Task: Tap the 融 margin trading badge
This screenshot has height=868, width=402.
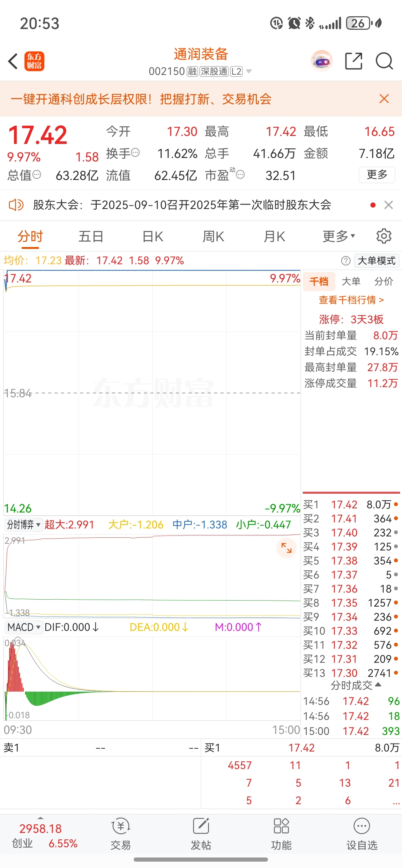Action: [x=192, y=71]
